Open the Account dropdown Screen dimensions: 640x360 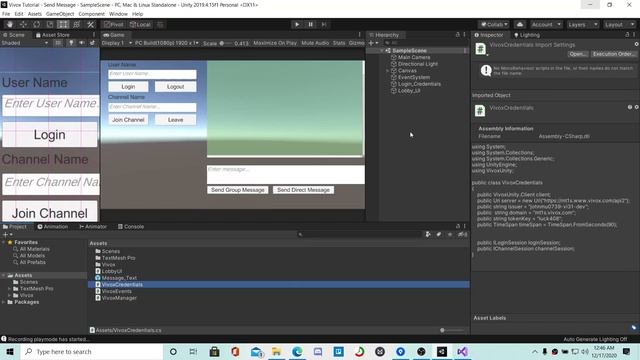pos(546,24)
